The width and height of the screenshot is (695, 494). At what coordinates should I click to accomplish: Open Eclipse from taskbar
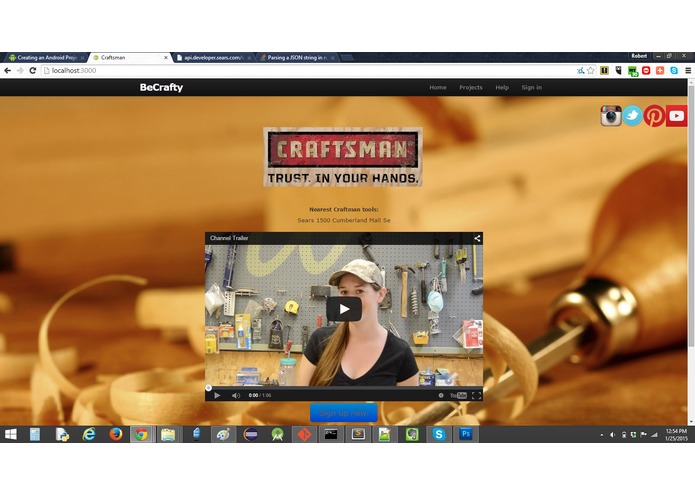(250, 434)
